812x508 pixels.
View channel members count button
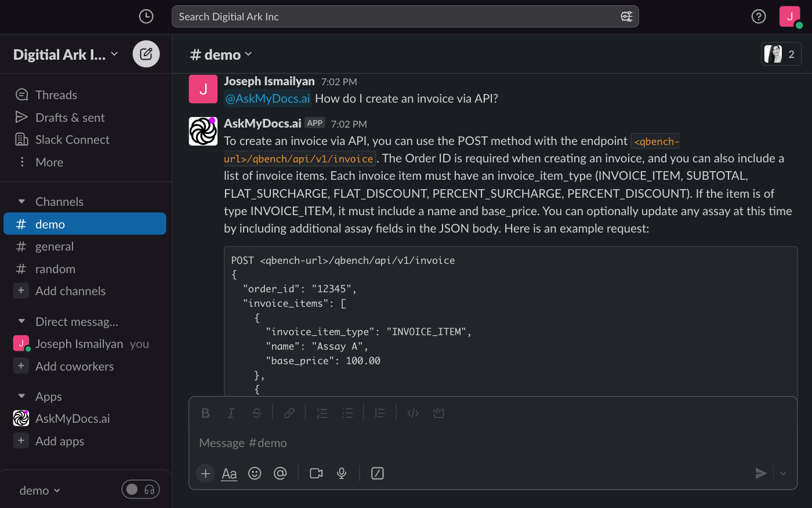781,54
